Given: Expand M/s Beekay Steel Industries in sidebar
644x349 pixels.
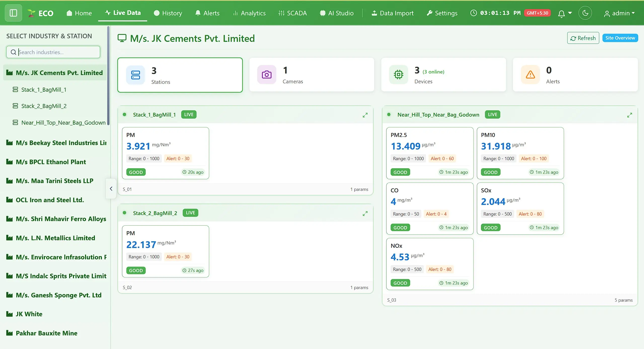Looking at the screenshot, I should tap(56, 143).
